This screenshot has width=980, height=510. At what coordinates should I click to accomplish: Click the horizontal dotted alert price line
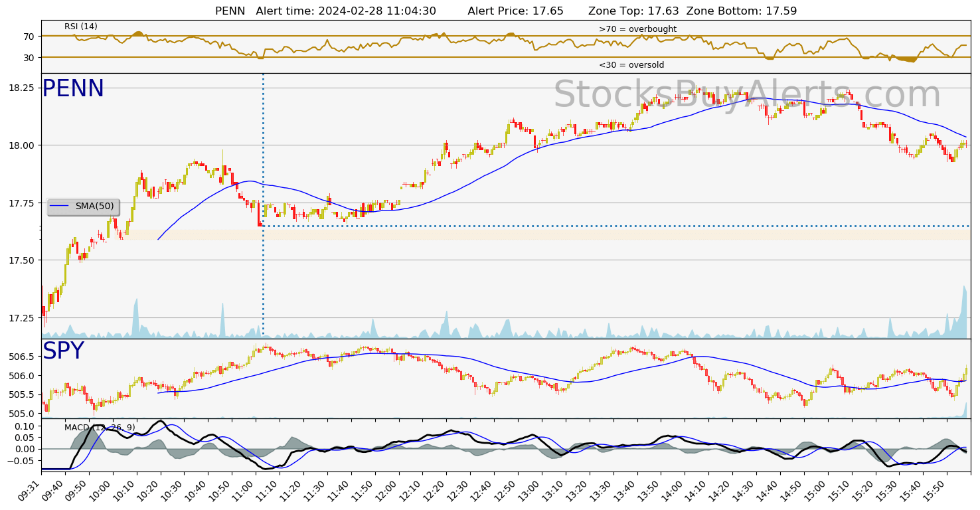click(616, 226)
